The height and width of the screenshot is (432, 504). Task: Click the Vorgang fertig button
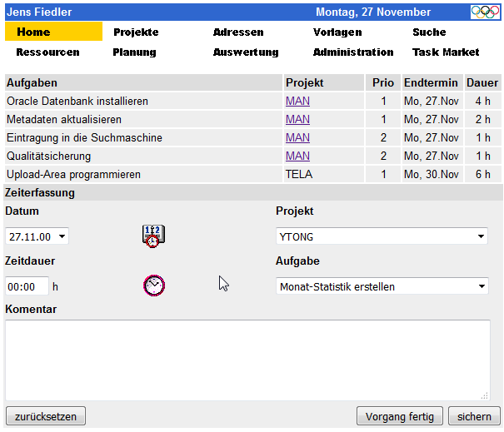pos(400,416)
